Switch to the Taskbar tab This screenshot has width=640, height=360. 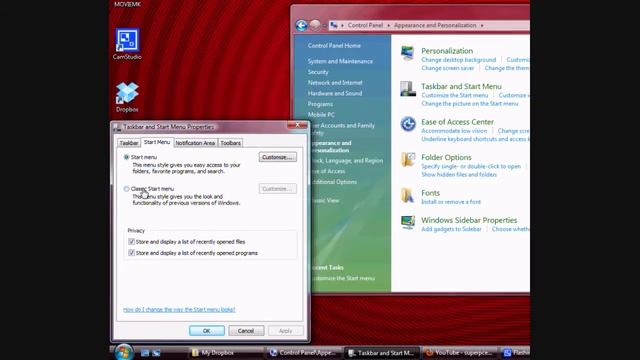[x=129, y=143]
